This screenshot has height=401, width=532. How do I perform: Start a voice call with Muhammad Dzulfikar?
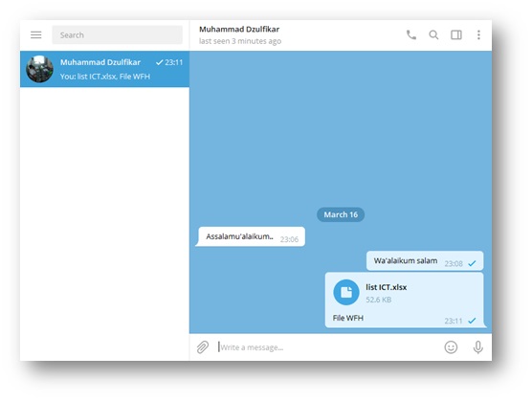[x=411, y=34]
